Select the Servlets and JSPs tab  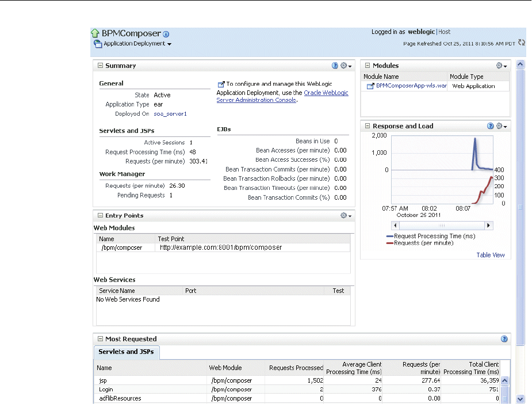coord(126,352)
